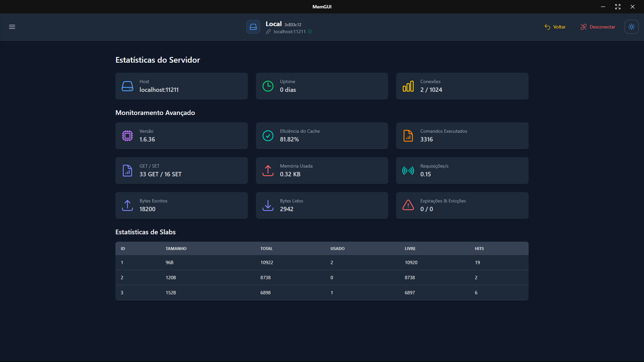The height and width of the screenshot is (362, 644).
Task: Click the USADO column header
Action: pos(337,249)
